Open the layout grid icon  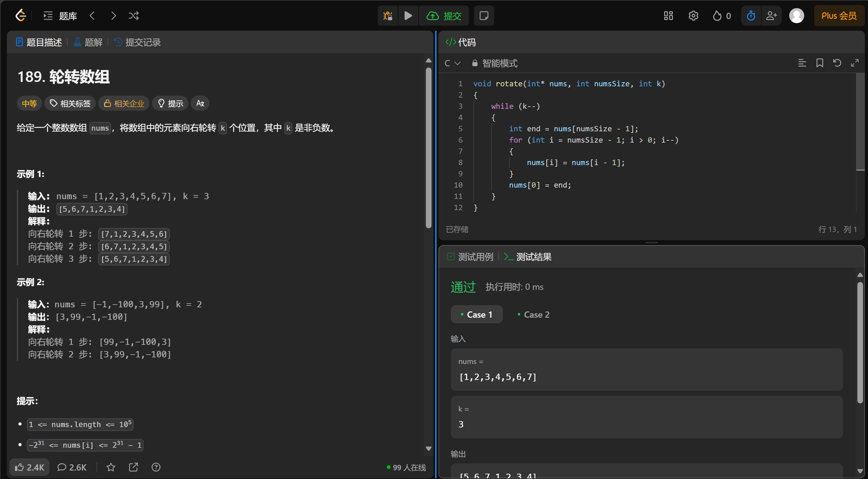[668, 16]
